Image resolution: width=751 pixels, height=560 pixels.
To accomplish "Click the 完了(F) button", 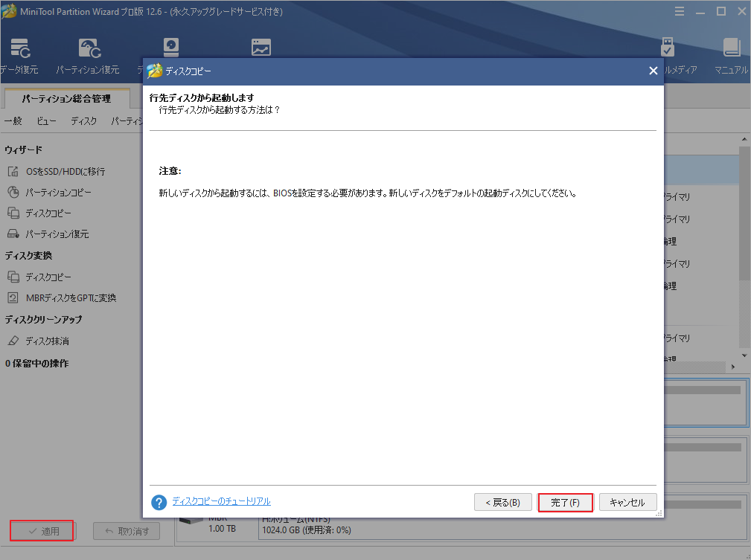I will [x=565, y=502].
